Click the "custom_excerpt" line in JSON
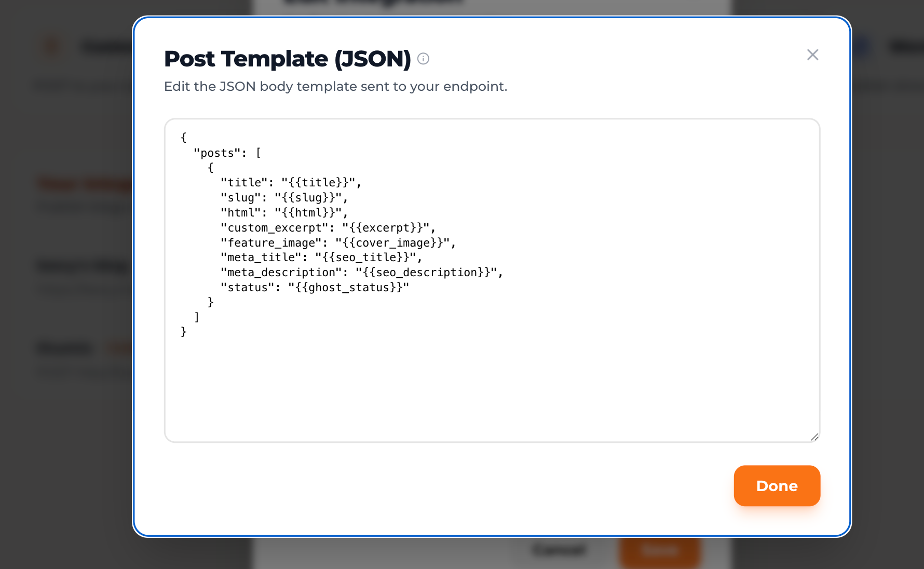The height and width of the screenshot is (569, 924). [328, 228]
